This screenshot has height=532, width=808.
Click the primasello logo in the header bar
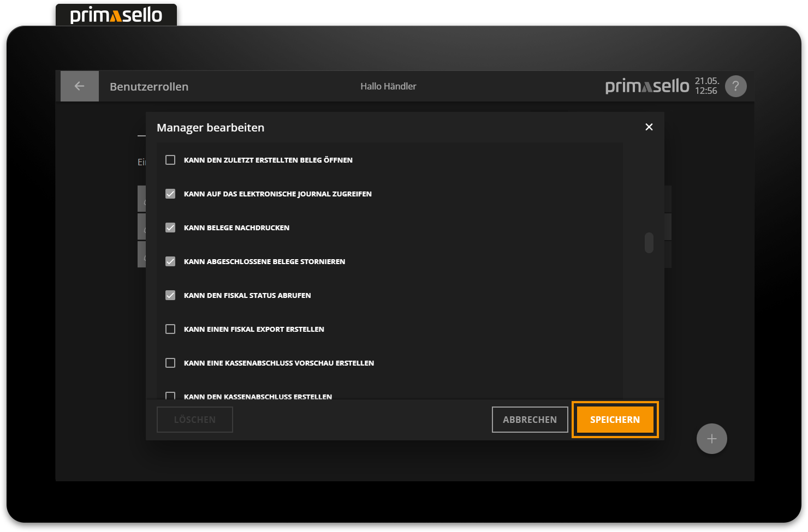pyautogui.click(x=647, y=86)
